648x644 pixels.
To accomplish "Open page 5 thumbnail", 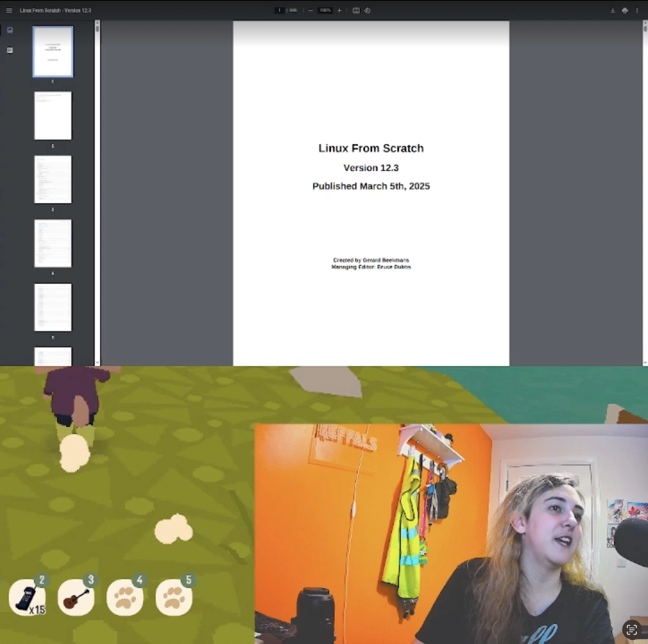I will (x=53, y=307).
